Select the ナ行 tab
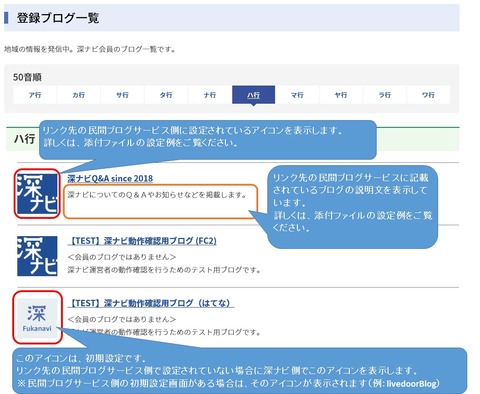This screenshot has height=394, width=480. [x=210, y=95]
